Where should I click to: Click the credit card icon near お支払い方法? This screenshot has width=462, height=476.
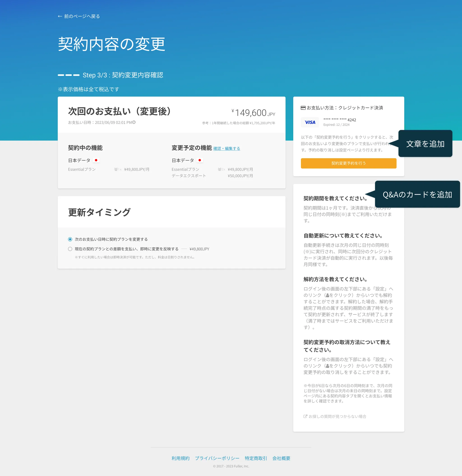coord(303,108)
